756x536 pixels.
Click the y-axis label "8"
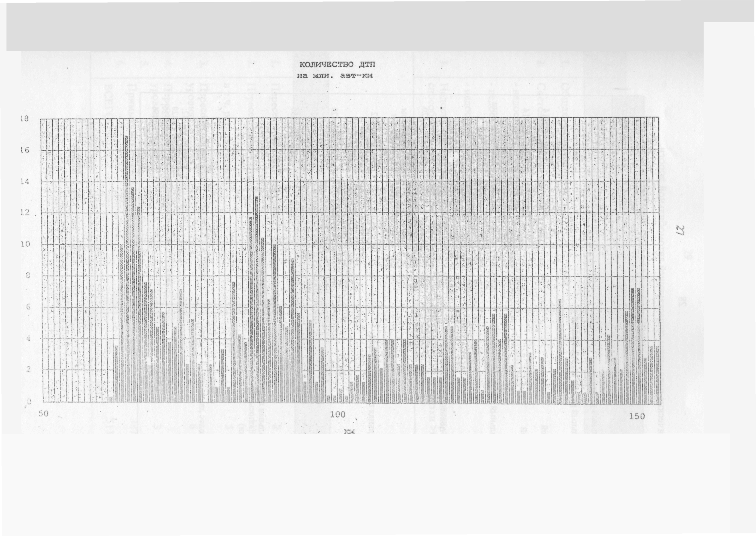28,275
